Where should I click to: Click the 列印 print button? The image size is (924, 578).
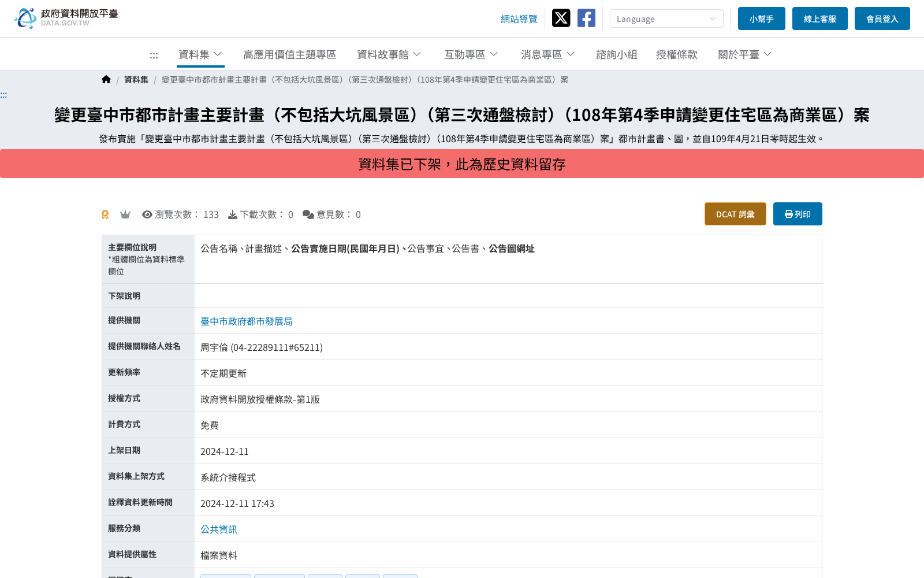(798, 214)
